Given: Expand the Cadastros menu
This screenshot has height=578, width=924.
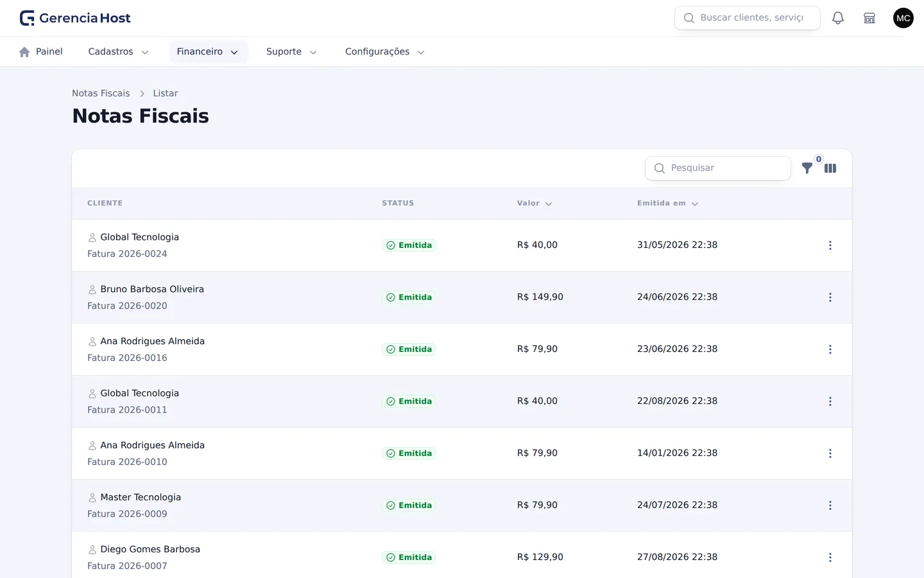Looking at the screenshot, I should 118,51.
